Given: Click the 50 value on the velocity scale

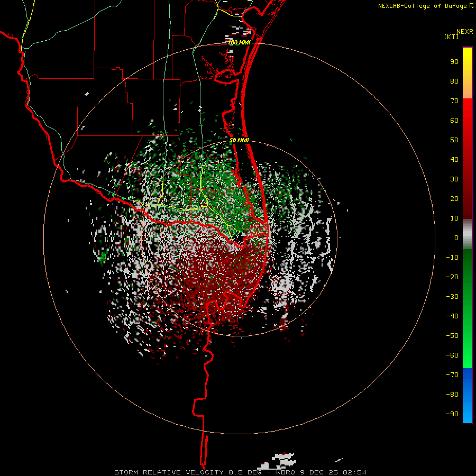Looking at the screenshot, I should click(x=454, y=140).
